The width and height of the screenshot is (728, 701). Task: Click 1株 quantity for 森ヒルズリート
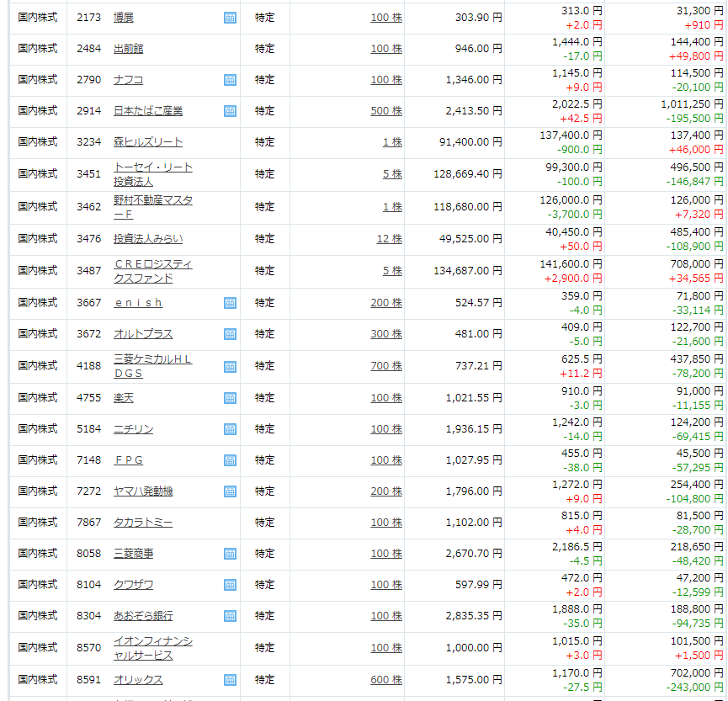pos(392,142)
